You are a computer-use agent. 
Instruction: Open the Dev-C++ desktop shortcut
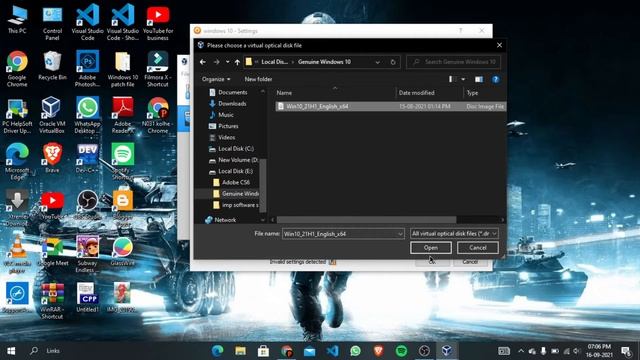87,158
